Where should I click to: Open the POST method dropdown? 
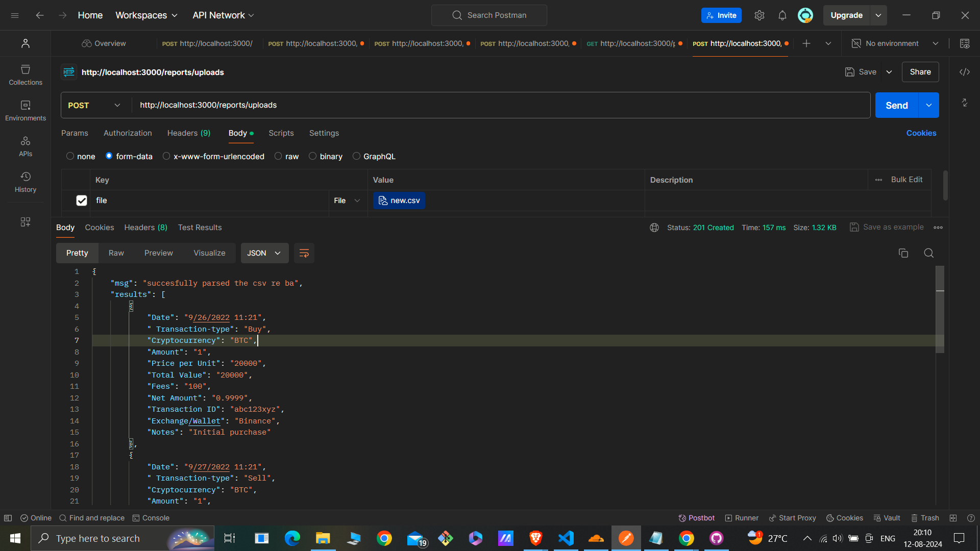click(94, 105)
